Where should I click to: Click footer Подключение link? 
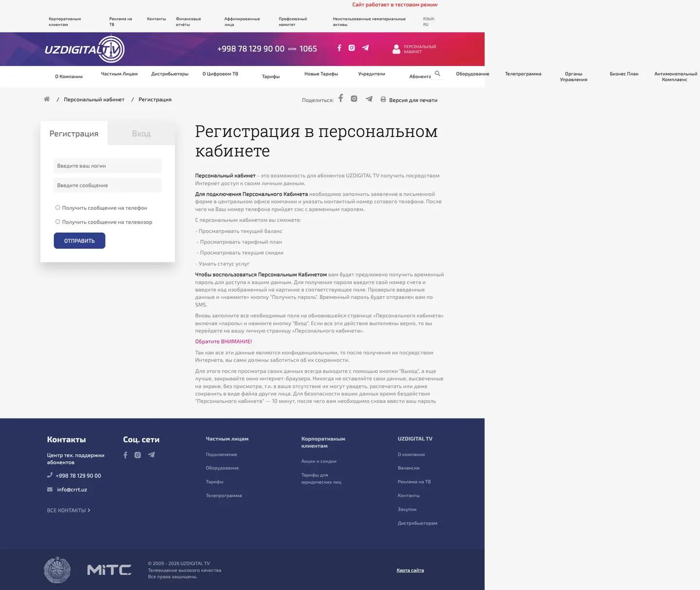[222, 454]
